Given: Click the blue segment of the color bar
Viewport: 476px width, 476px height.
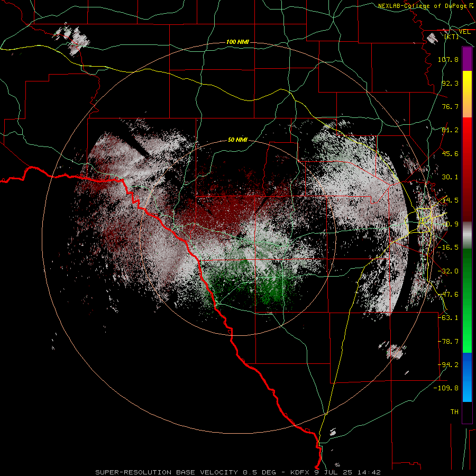Looking at the screenshot, I should tap(467, 377).
